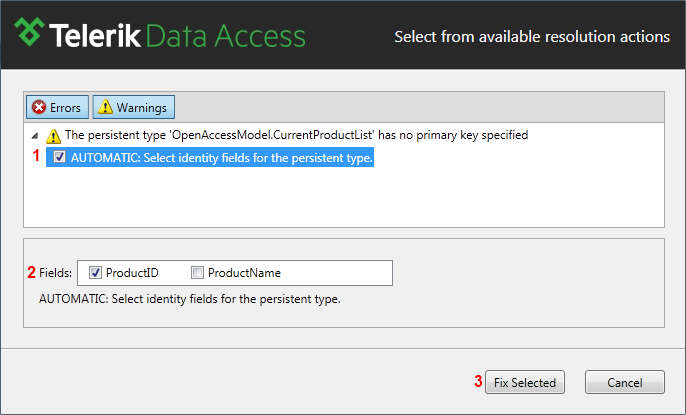Click empty area of warnings list panel

pyautogui.click(x=344, y=197)
